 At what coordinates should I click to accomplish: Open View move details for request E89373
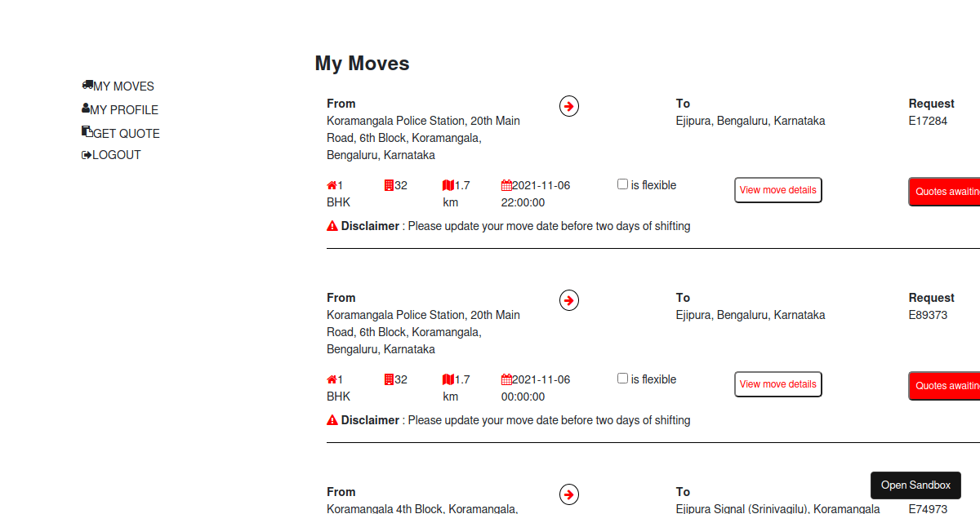tap(777, 384)
